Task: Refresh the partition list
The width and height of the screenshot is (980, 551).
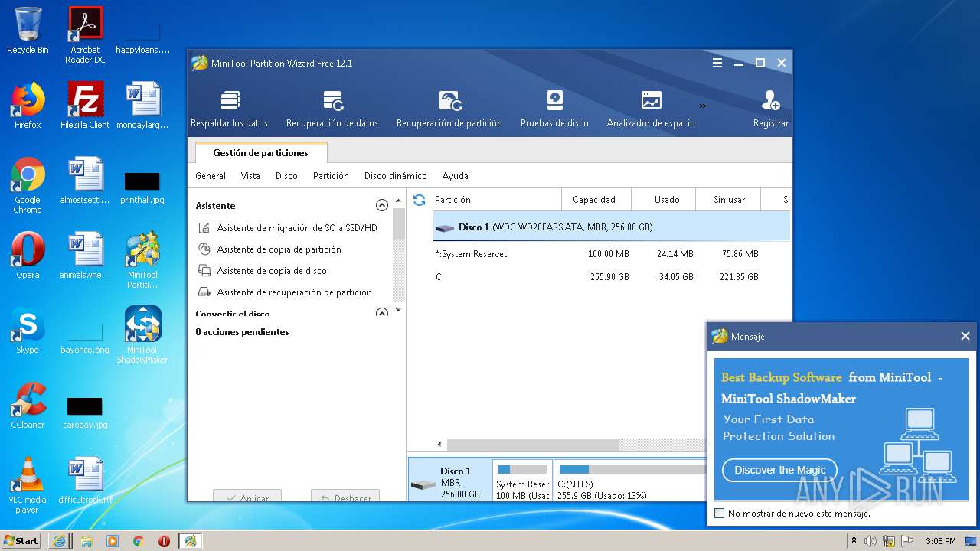Action: click(x=419, y=200)
